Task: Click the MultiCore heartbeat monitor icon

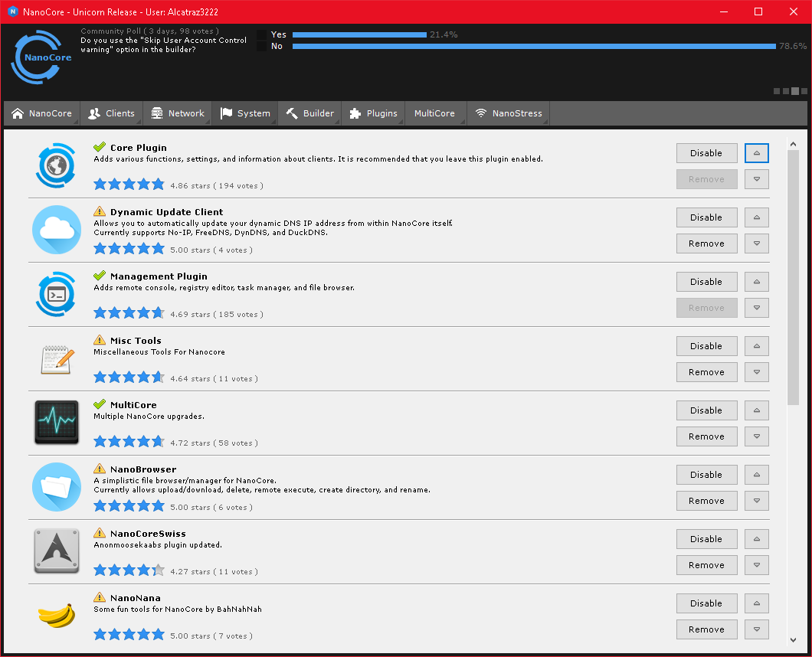Action: 57,422
